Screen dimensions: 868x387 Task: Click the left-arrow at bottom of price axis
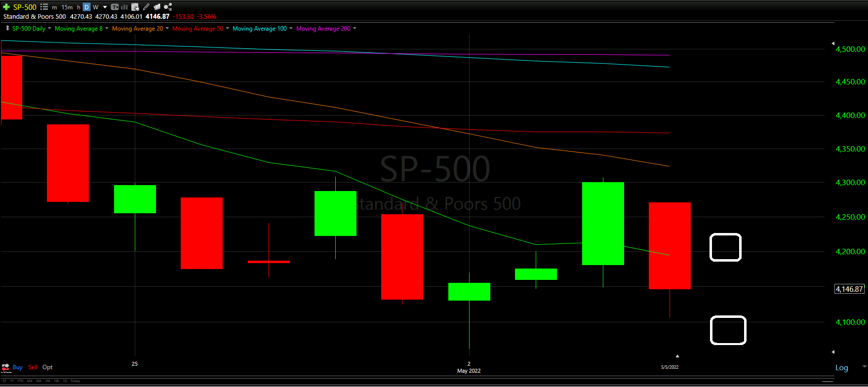tap(833, 352)
